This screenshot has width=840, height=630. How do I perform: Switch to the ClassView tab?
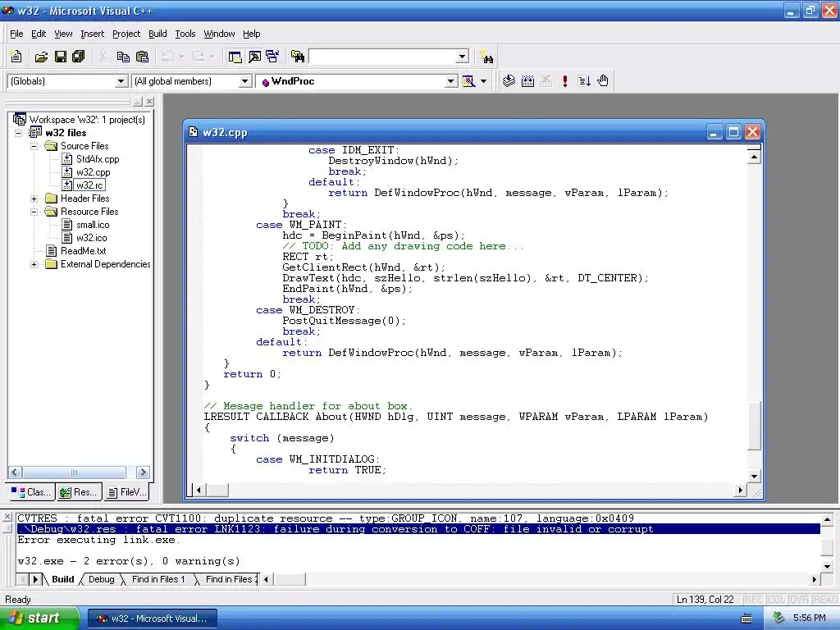pos(31,492)
